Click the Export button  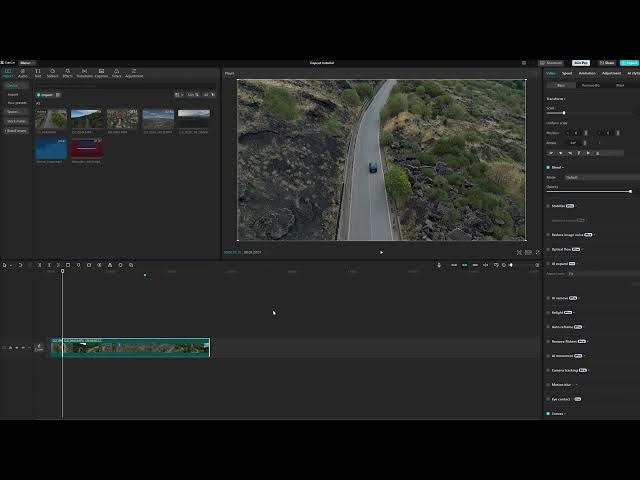(630, 63)
